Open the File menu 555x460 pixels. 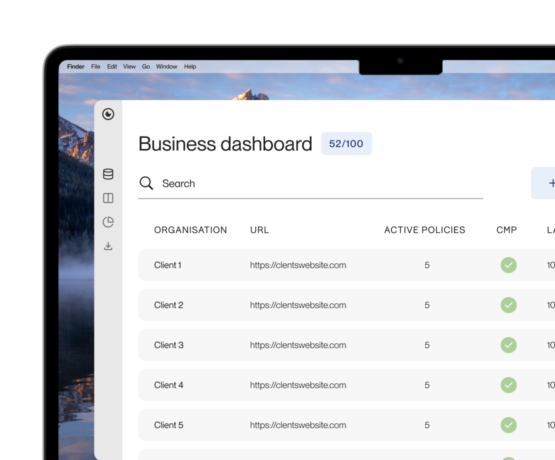[96, 67]
